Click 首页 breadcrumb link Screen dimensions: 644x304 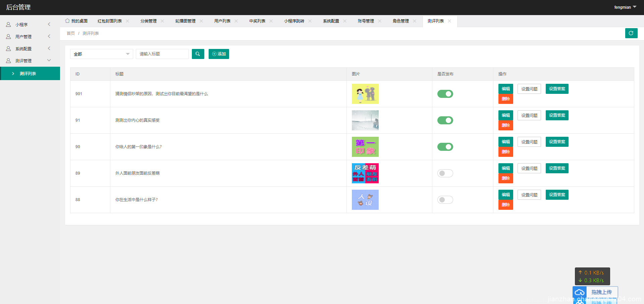pyautogui.click(x=71, y=33)
